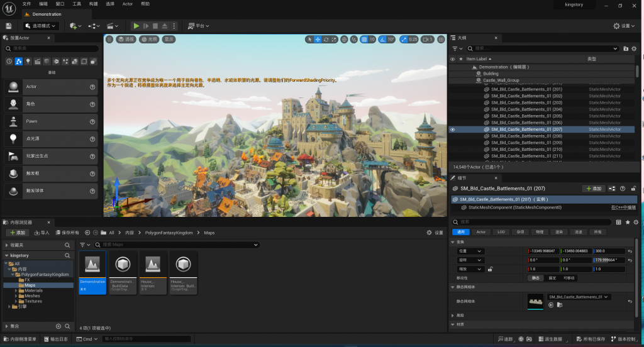Save current level via floppy icon
Viewport: 644px width, 347px height.
pyautogui.click(x=9, y=26)
